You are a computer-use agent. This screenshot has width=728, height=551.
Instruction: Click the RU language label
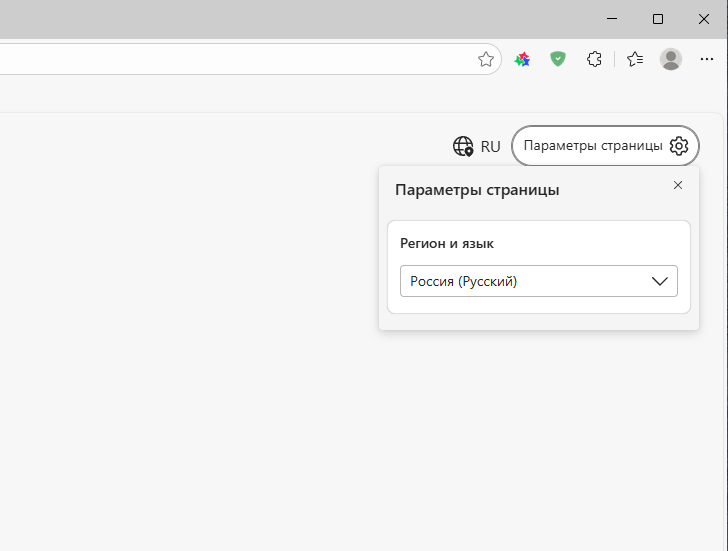(x=490, y=146)
